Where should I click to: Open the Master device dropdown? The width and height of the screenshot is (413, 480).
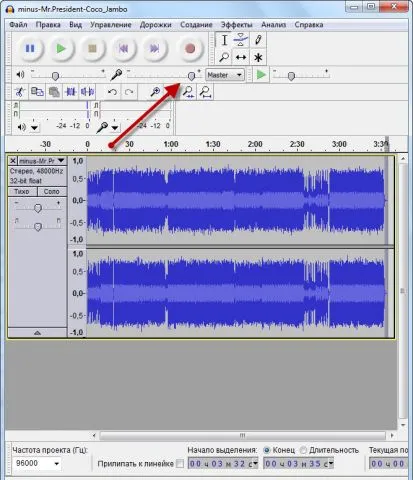coord(225,75)
